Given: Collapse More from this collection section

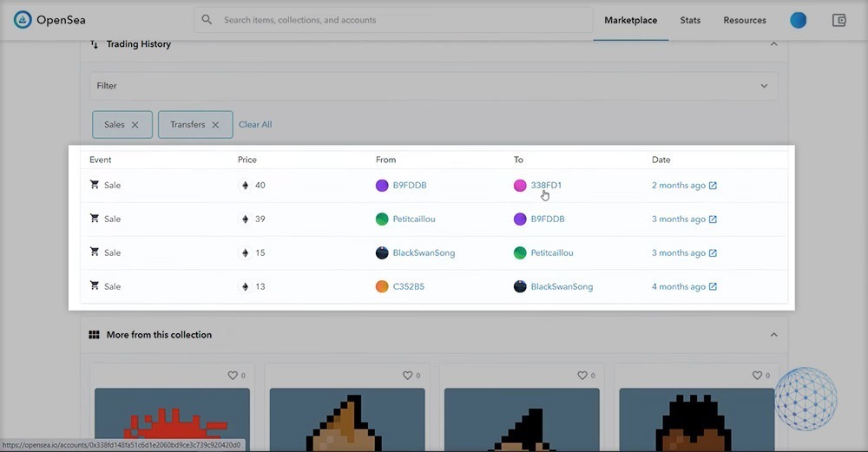Looking at the screenshot, I should [x=773, y=335].
